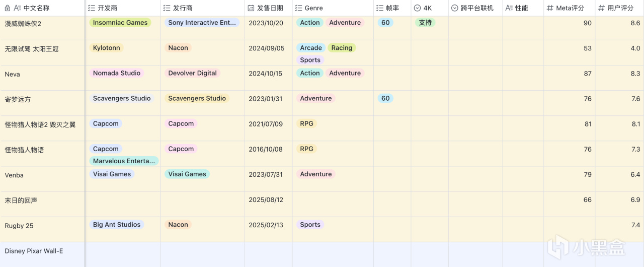
Task: Click the lock icon beside 中文名称
Action: [8, 8]
